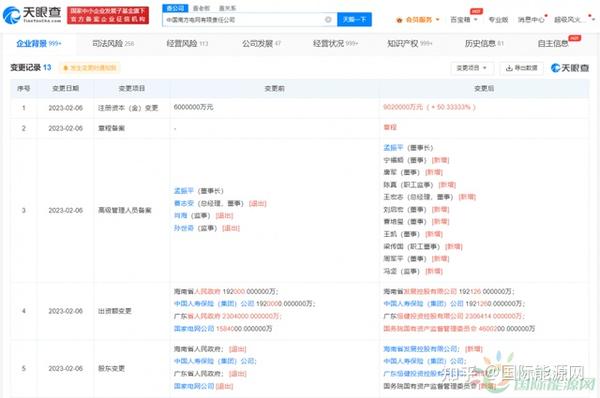Open 曹志安 (总经理, 董事) link

coord(184,203)
